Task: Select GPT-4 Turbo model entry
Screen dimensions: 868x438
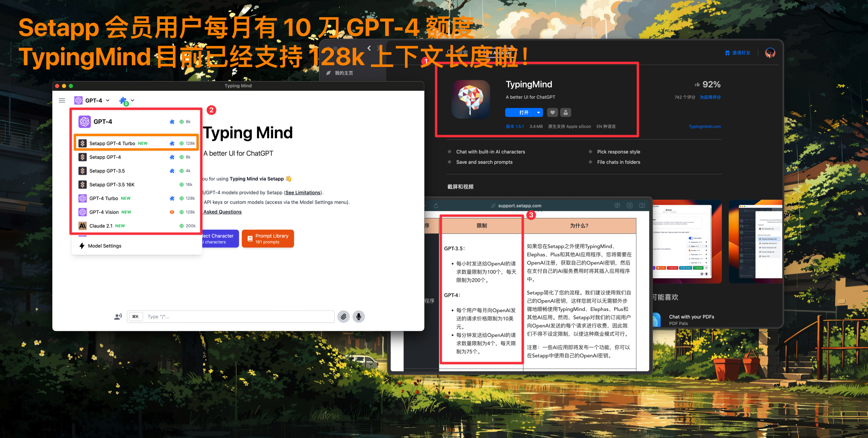Action: [136, 198]
